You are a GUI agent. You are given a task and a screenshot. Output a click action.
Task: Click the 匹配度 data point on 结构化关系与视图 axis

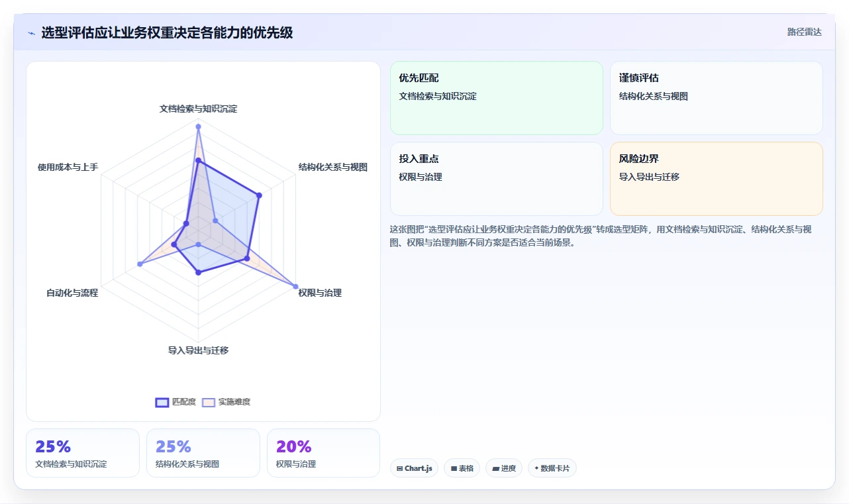tap(259, 195)
